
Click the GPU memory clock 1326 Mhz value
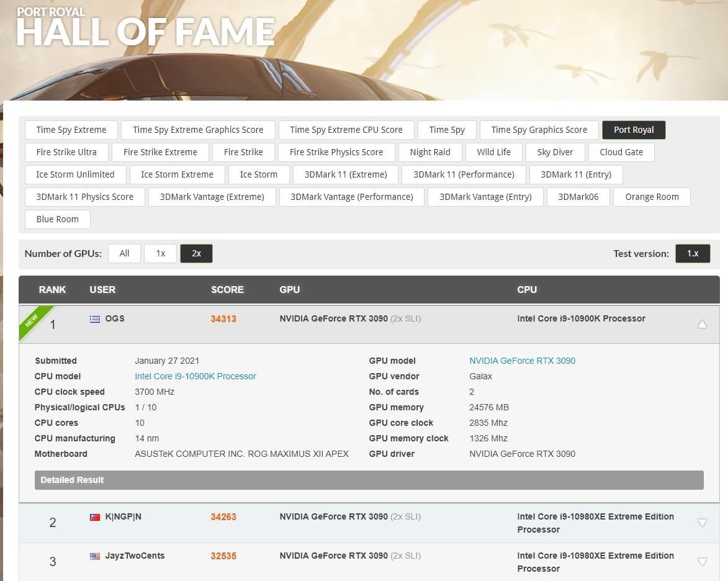488,438
